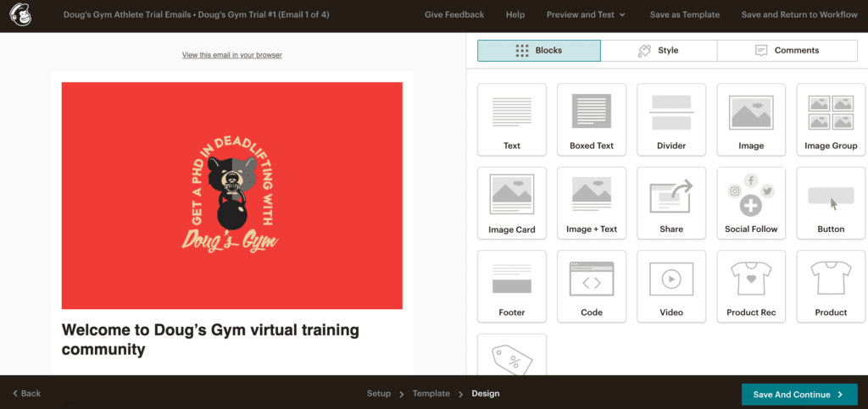Add a Text block
This screenshot has width=868, height=409.
pyautogui.click(x=511, y=119)
